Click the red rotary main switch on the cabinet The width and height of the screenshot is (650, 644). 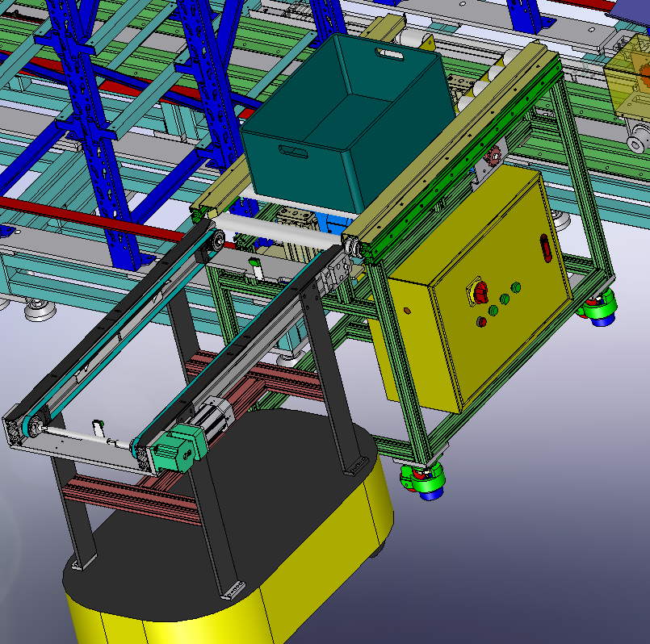[480, 292]
